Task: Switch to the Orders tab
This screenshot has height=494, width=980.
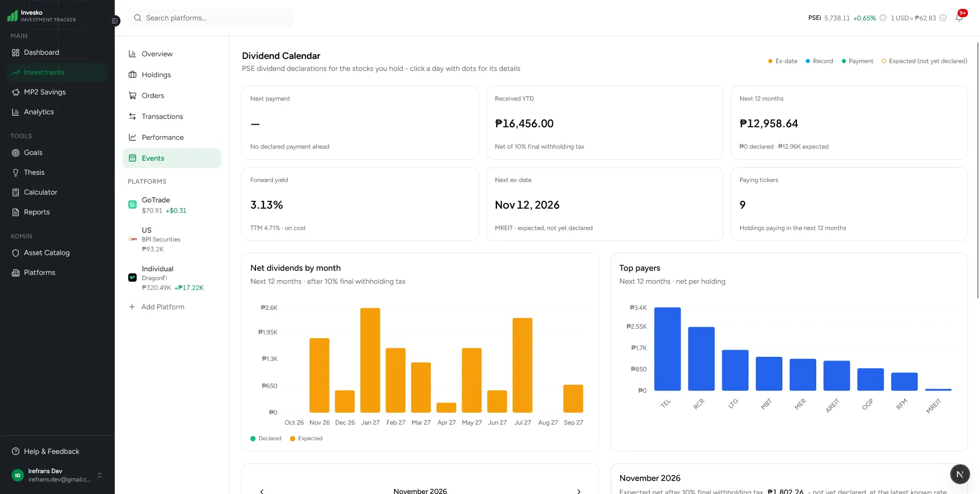Action: (x=172, y=95)
